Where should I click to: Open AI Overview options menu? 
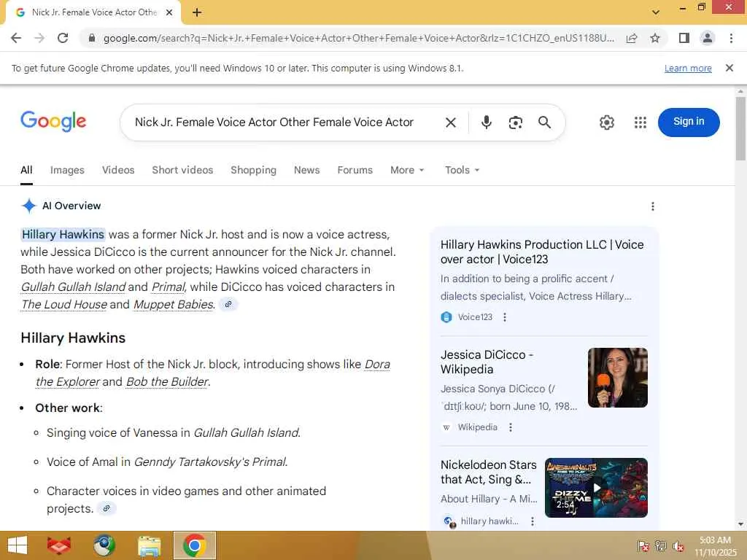tap(652, 206)
